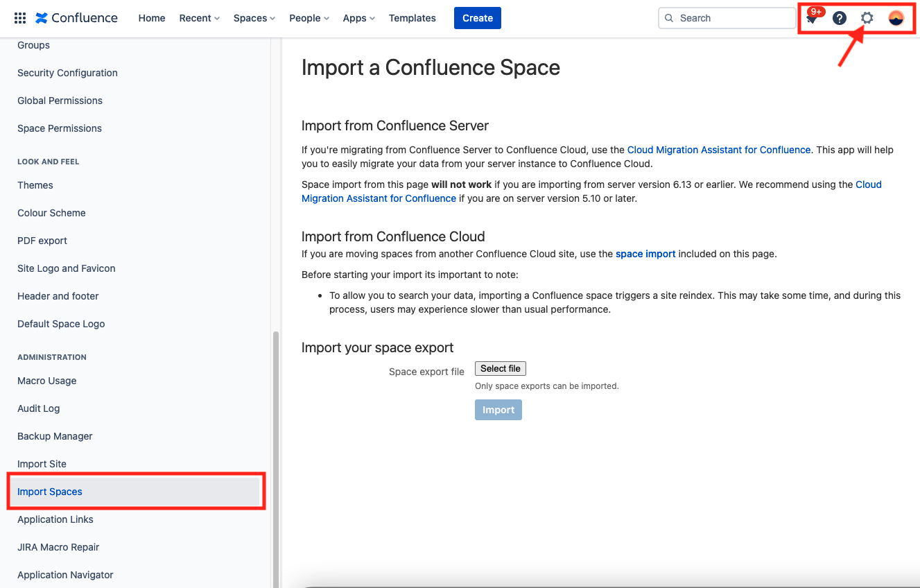Viewport: 920px width, 588px height.
Task: Go to Home in the top navigation
Action: pyautogui.click(x=152, y=18)
